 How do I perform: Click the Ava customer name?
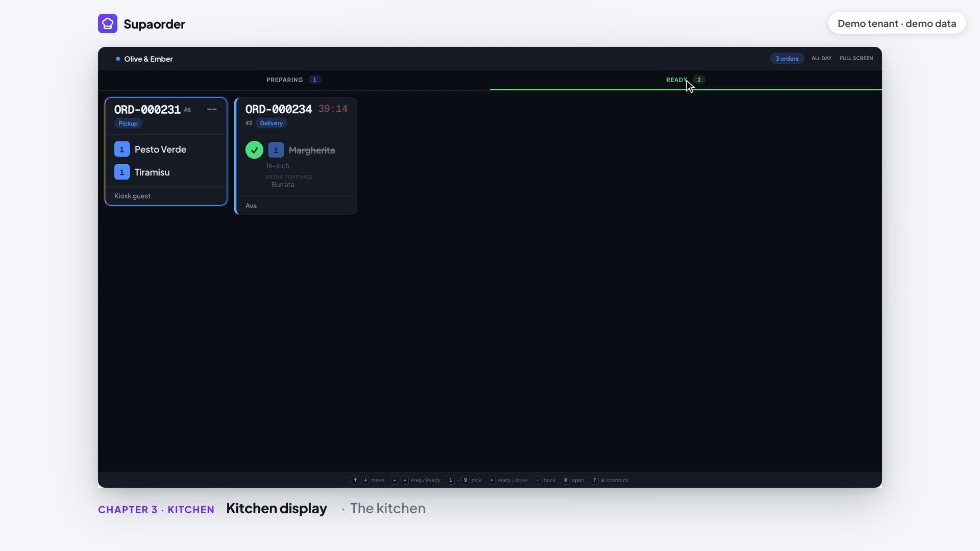[x=251, y=206]
